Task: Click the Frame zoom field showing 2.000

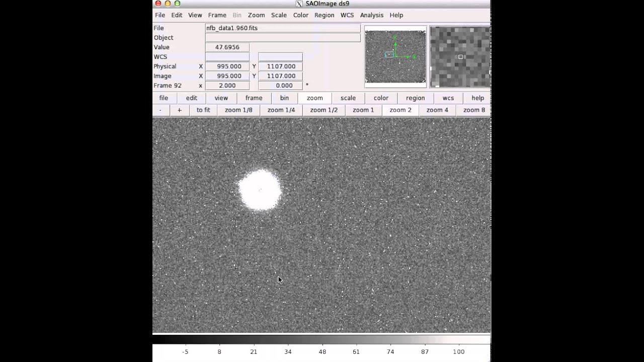Action: [x=227, y=85]
